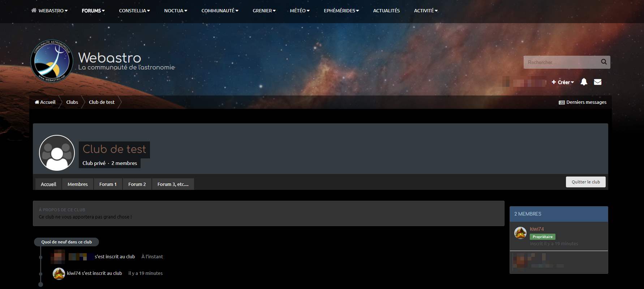Image resolution: width=644 pixels, height=289 pixels.
Task: Open the Créer dropdown
Action: tap(563, 82)
